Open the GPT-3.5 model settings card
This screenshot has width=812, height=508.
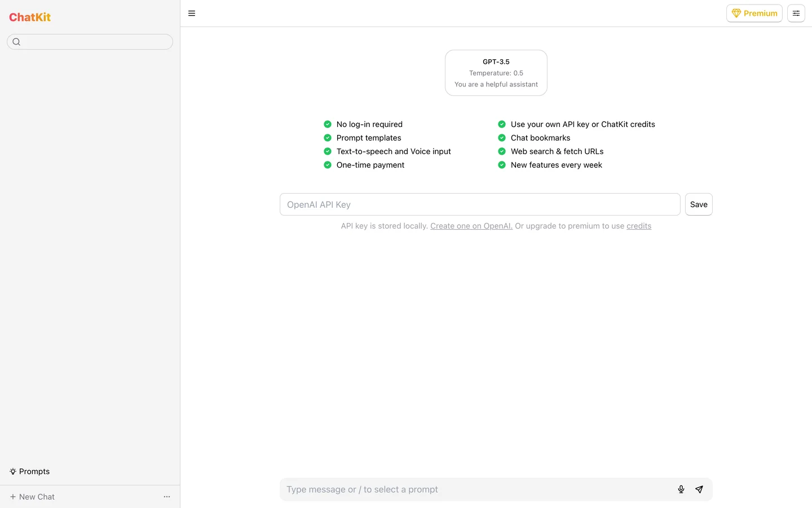[x=496, y=73]
